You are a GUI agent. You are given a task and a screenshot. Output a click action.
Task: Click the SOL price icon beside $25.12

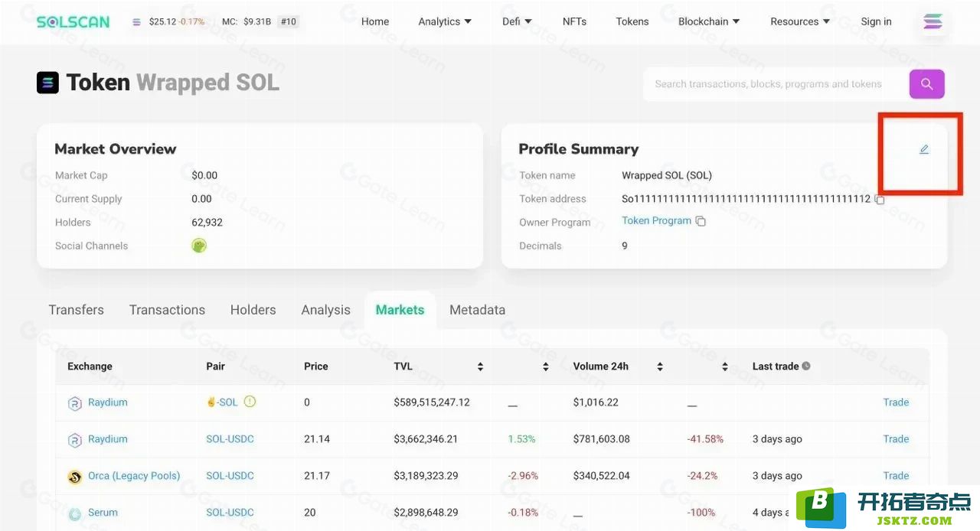point(136,22)
